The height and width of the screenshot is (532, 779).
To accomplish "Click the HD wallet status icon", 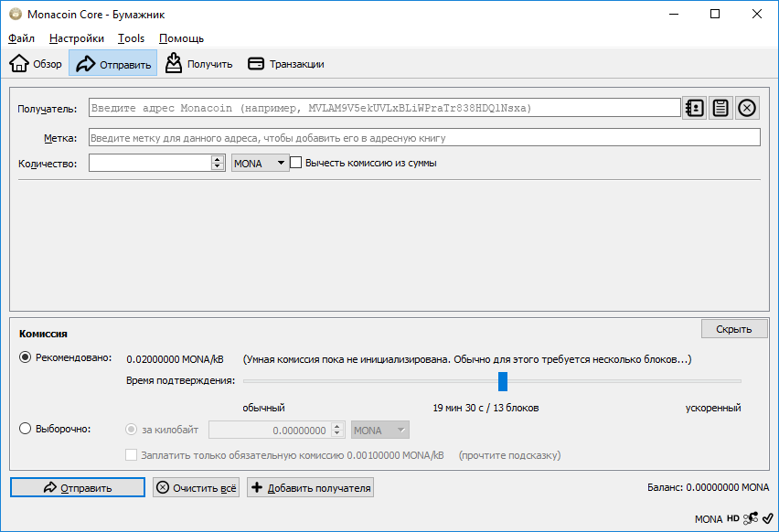I will tap(732, 518).
